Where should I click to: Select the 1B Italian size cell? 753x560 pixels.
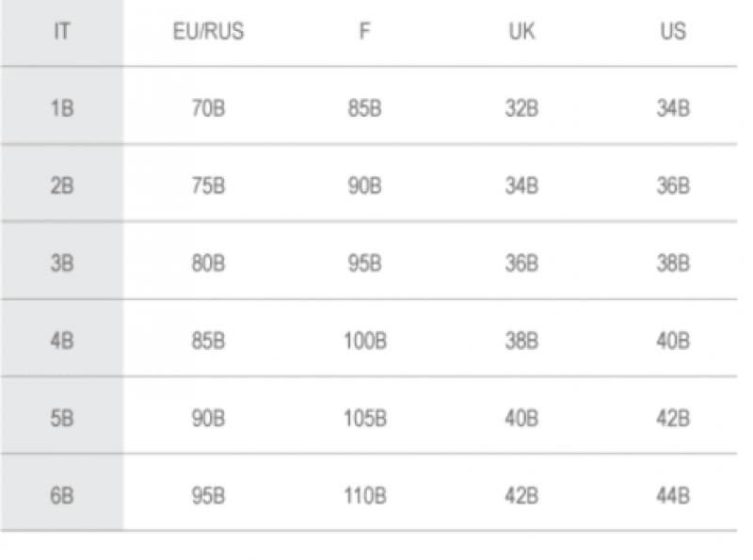(x=62, y=108)
